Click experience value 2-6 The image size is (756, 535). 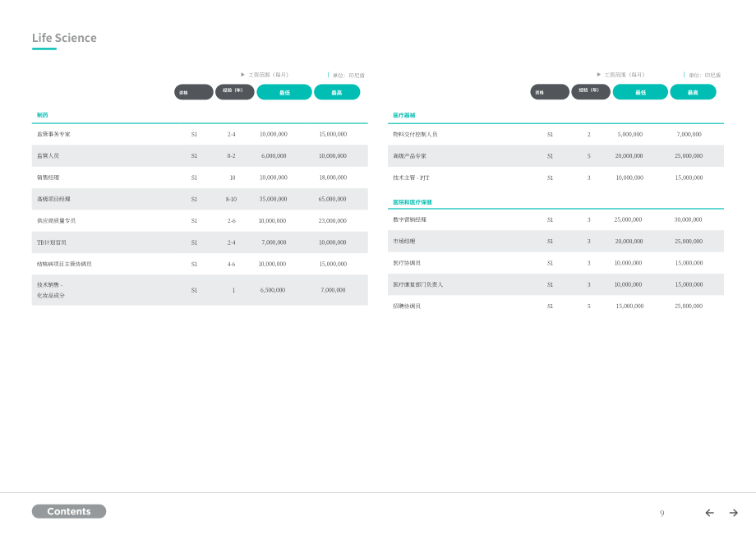click(x=232, y=221)
